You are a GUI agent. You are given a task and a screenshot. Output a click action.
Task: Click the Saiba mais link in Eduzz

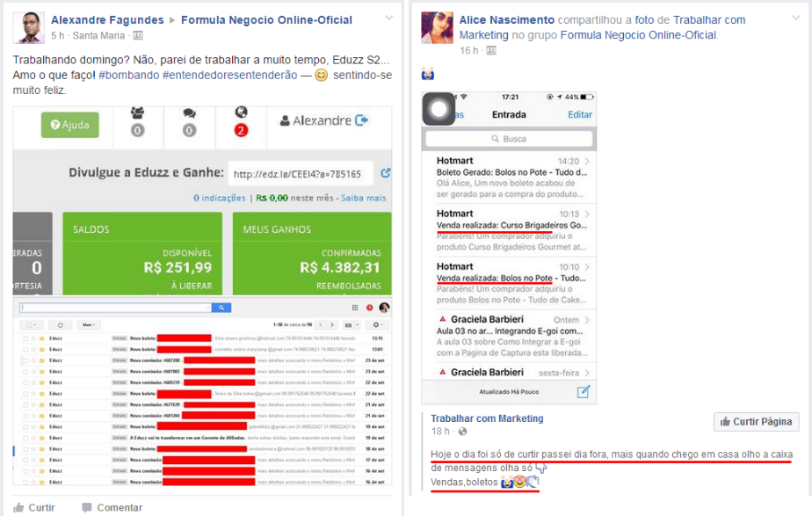363,198
